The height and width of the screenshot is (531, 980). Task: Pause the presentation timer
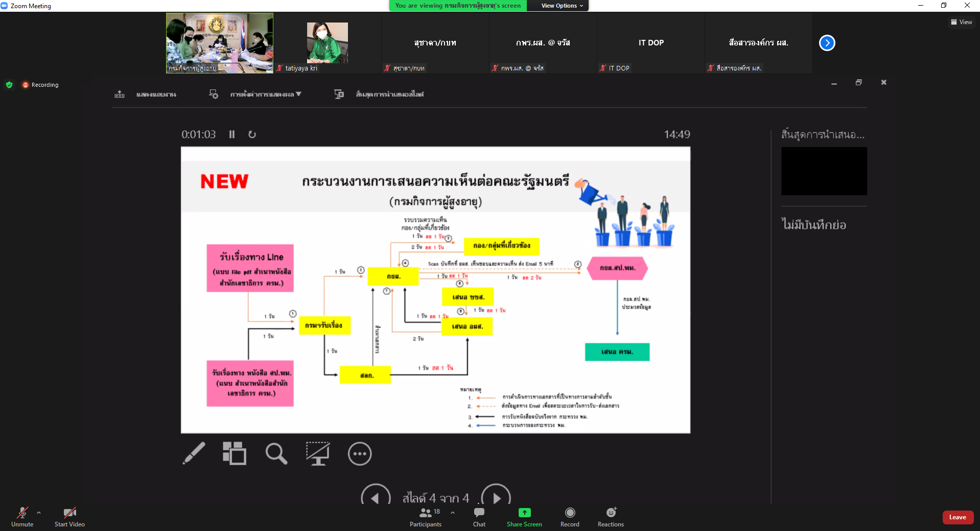(232, 134)
